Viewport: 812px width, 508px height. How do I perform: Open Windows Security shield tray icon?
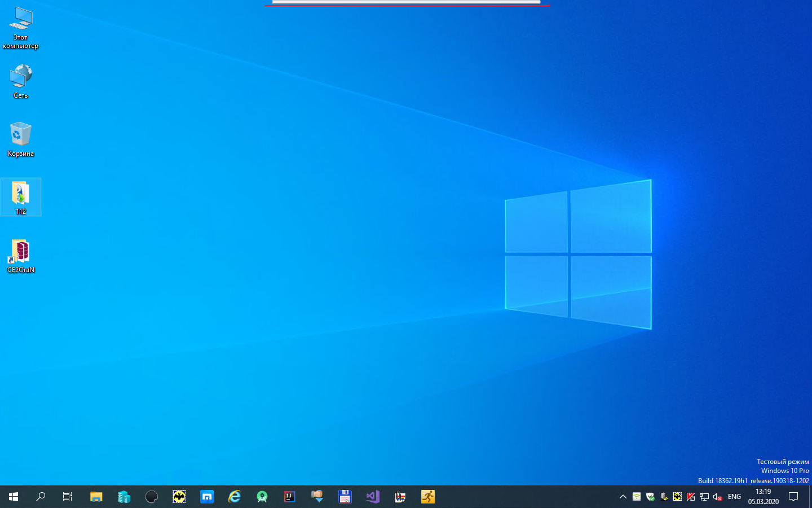pyautogui.click(x=650, y=497)
